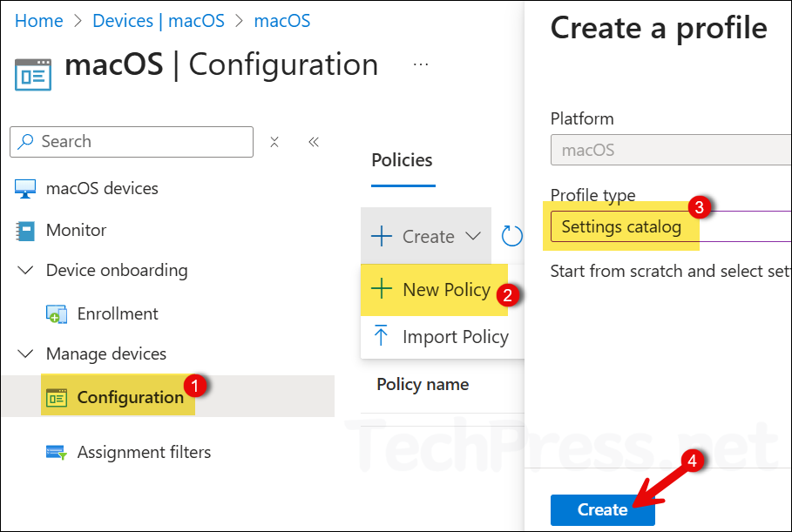The image size is (792, 532).
Task: Open Assignment filters in the sidebar
Action: pyautogui.click(x=144, y=452)
